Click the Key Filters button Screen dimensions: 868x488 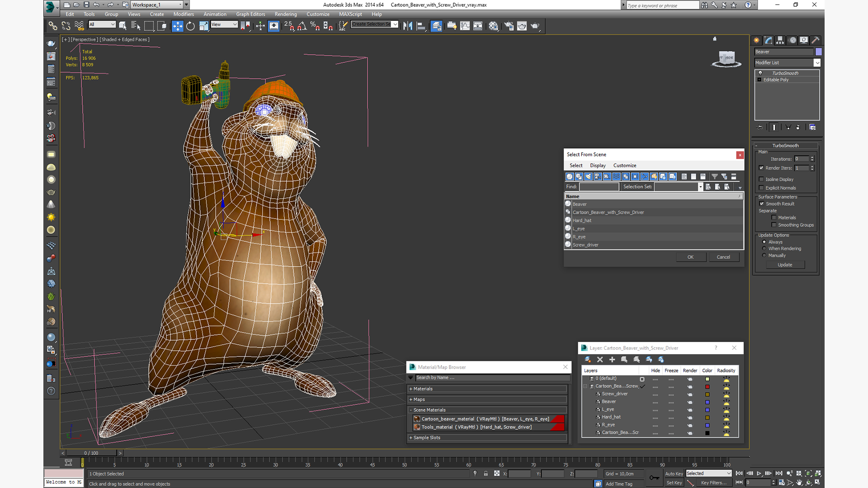click(x=714, y=483)
